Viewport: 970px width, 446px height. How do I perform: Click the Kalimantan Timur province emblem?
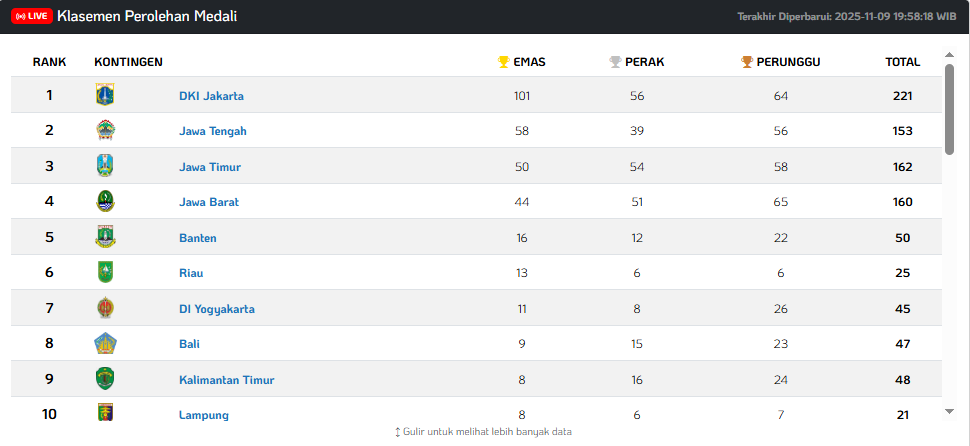[x=105, y=379]
